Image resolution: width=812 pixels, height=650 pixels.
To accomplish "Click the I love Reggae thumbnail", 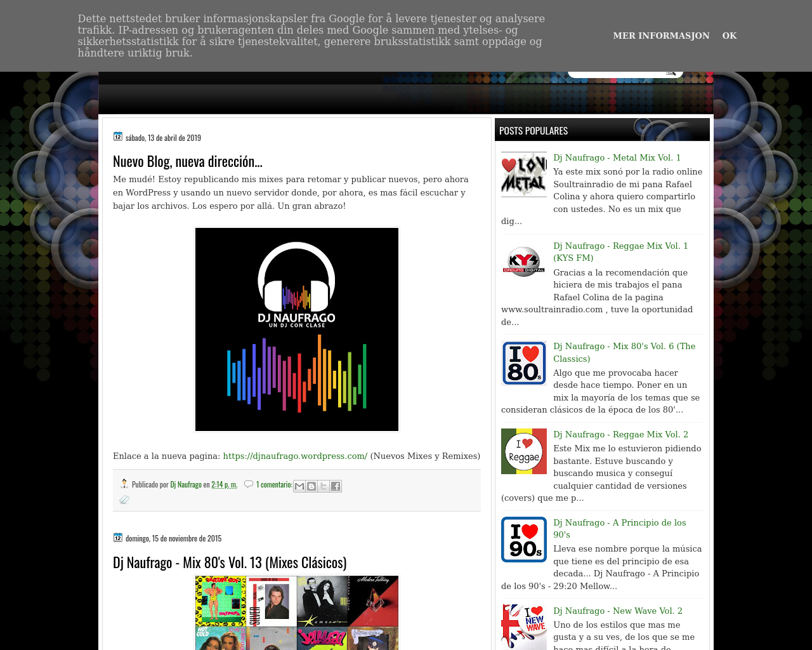I will click(524, 451).
